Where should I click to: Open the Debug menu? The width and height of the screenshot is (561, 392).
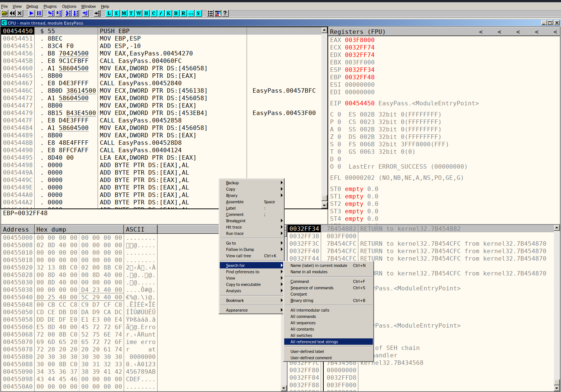click(x=32, y=6)
